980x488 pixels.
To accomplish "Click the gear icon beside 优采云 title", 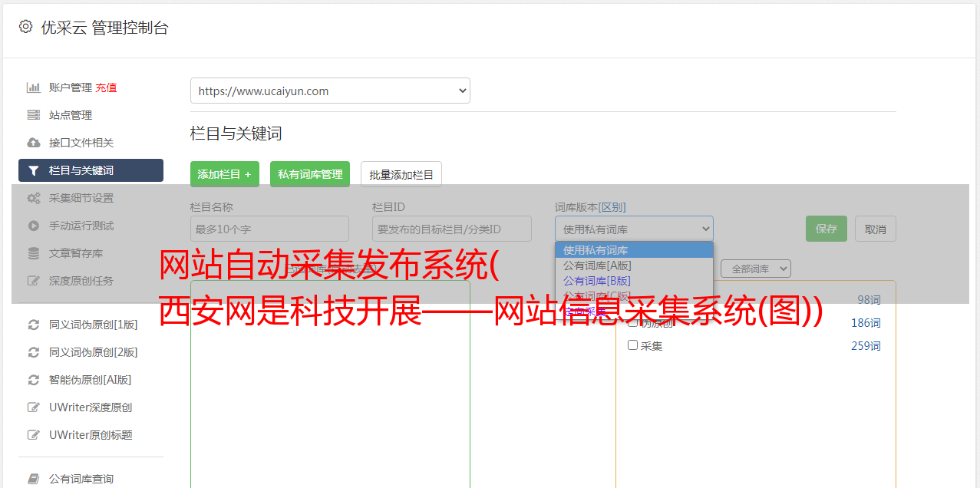I will tap(26, 27).
